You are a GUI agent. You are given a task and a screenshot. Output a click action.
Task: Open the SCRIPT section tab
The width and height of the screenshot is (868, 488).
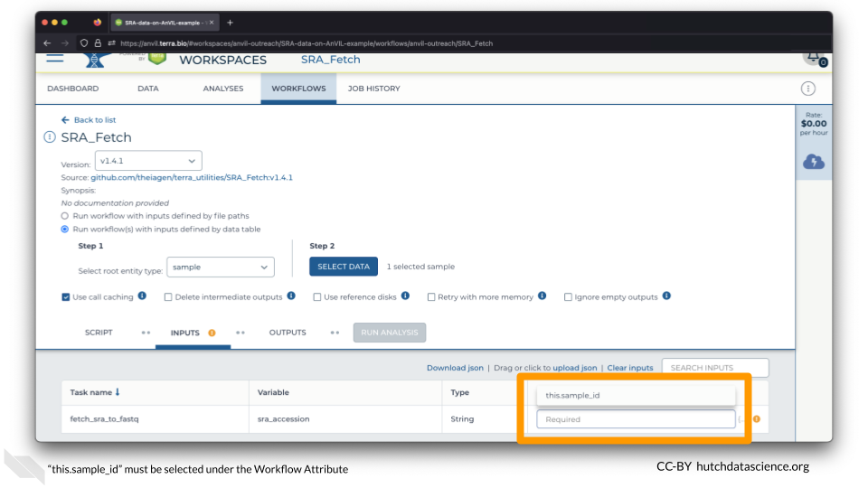click(x=99, y=333)
